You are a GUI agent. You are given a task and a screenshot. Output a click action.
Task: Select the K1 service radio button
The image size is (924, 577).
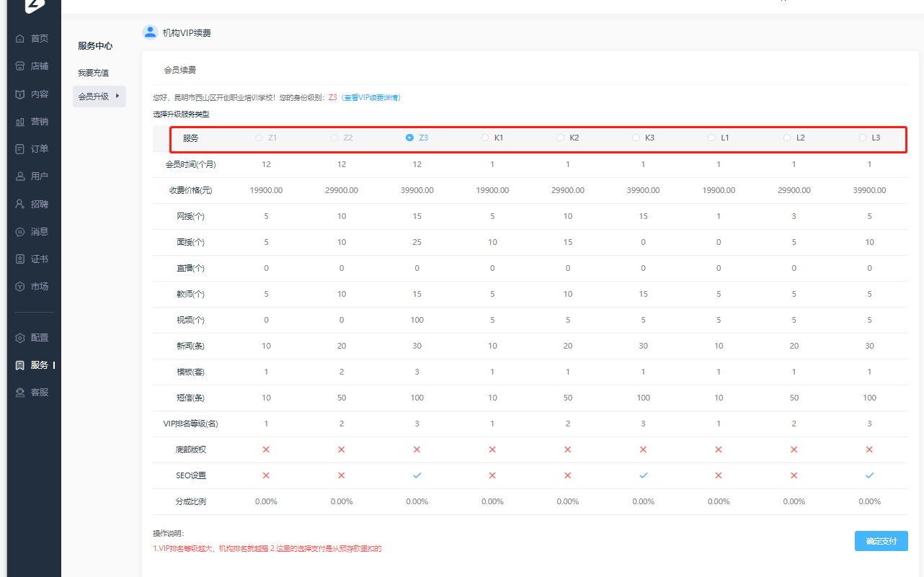coord(485,138)
